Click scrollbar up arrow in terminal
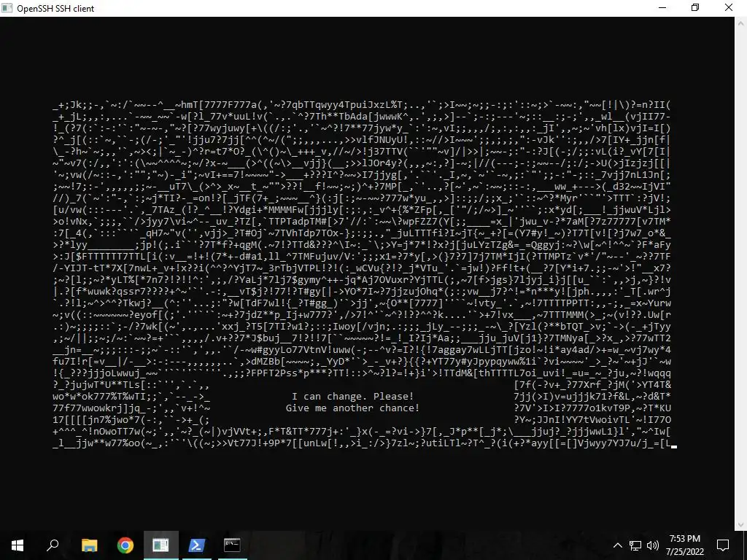The height and width of the screenshot is (560, 747). point(741,23)
